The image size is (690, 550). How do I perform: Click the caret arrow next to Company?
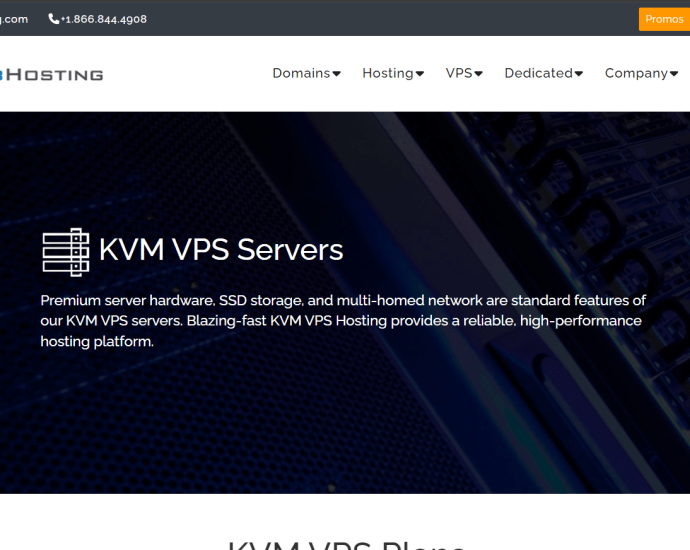click(674, 74)
